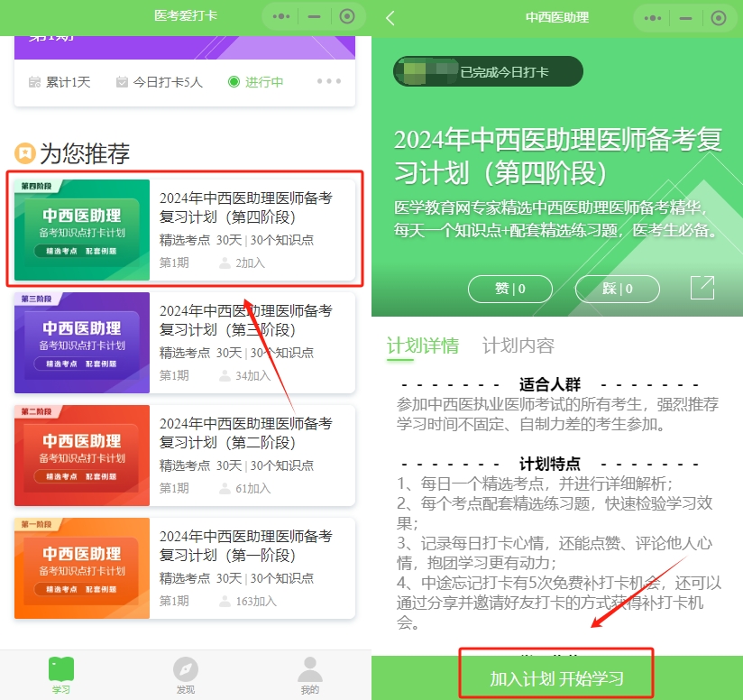Switch to 计划内容 tab
Image resolution: width=743 pixels, height=700 pixels.
(518, 345)
